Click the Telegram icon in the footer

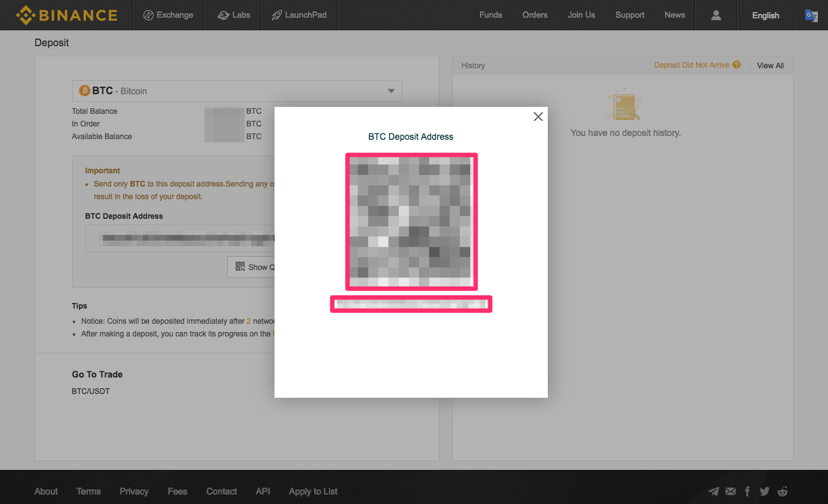coord(714,491)
